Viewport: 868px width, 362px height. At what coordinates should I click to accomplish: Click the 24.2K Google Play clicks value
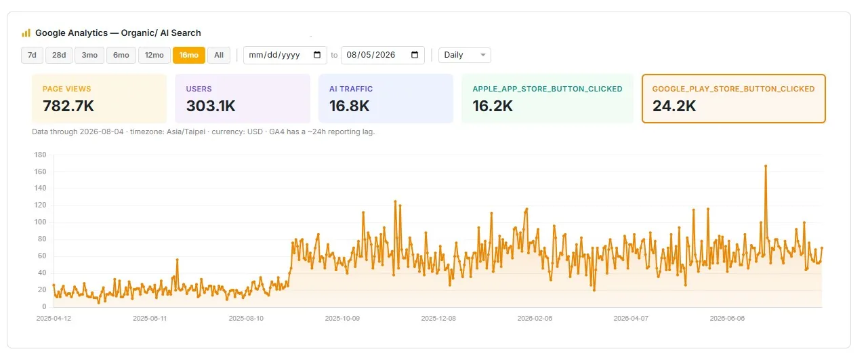674,106
